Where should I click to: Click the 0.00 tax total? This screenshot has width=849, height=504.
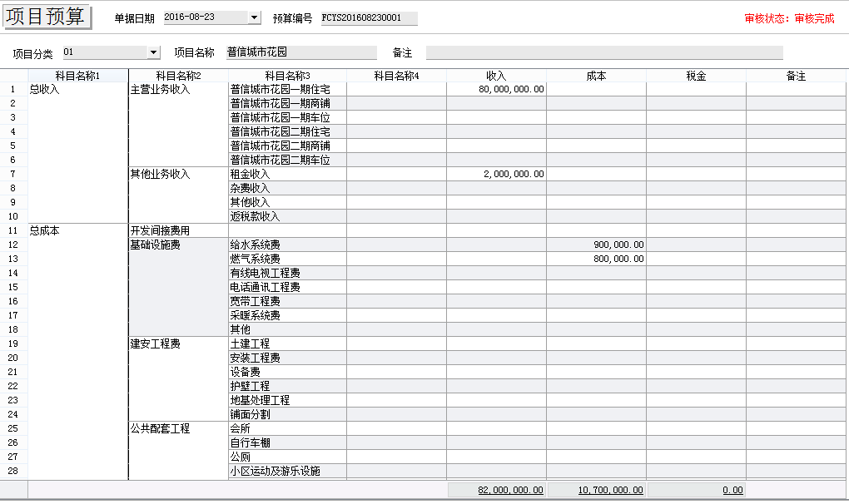pyautogui.click(x=697, y=490)
